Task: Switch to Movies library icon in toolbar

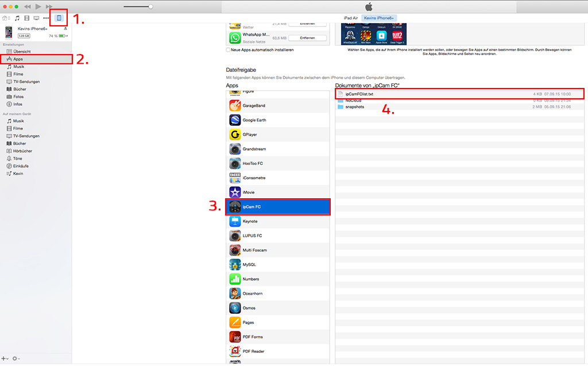Action: [26, 18]
